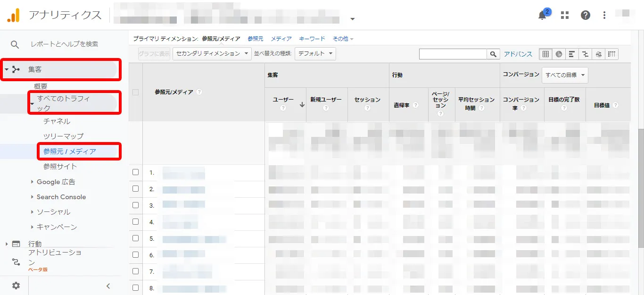Image resolution: width=644 pixels, height=295 pixels.
Task: Click the search magnifier beside the filter box
Action: [x=493, y=54]
